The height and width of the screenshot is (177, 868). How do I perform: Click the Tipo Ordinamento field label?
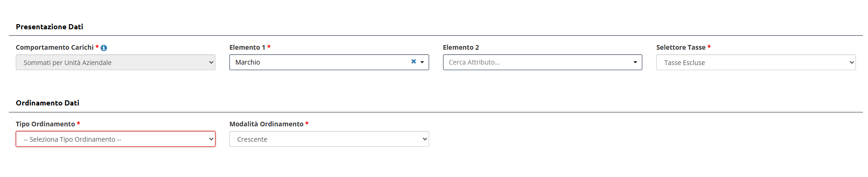tap(45, 124)
